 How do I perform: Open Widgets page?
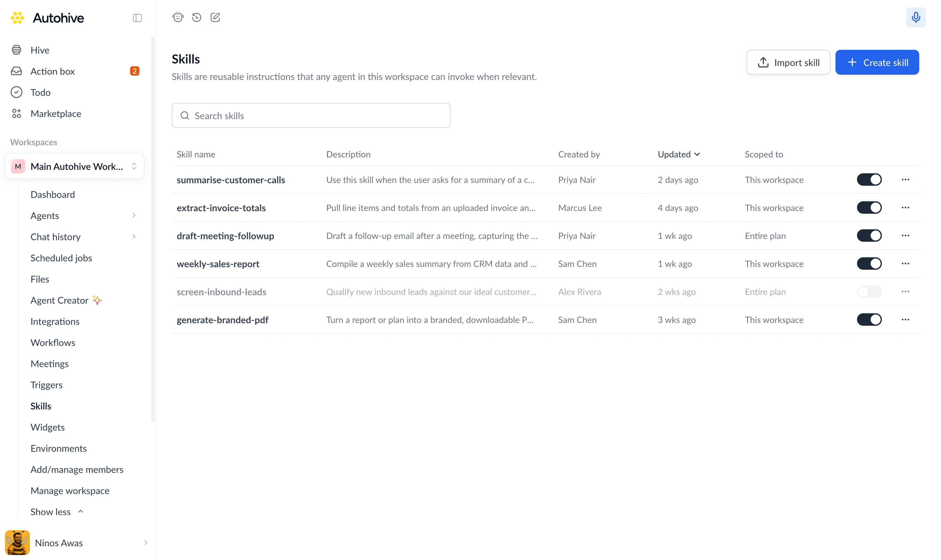(x=48, y=427)
